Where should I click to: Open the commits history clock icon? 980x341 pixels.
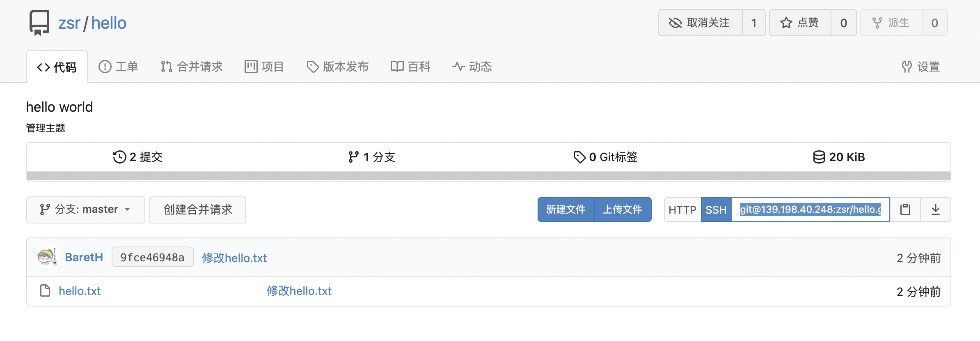pyautogui.click(x=119, y=157)
